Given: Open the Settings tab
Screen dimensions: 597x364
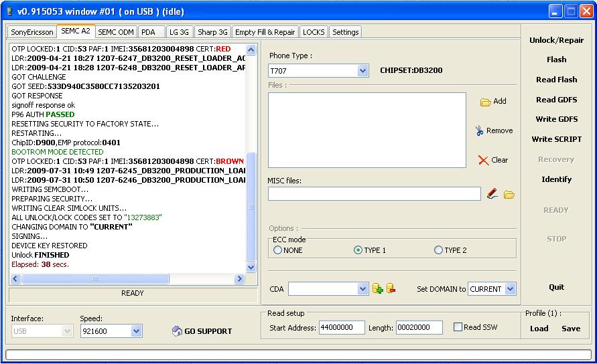Looking at the screenshot, I should 345,32.
